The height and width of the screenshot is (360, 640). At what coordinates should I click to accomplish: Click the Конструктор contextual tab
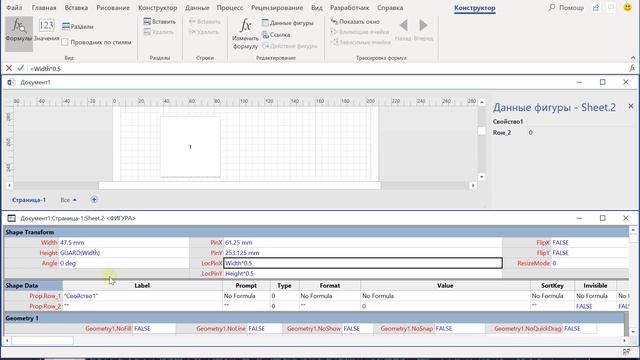coord(475,8)
